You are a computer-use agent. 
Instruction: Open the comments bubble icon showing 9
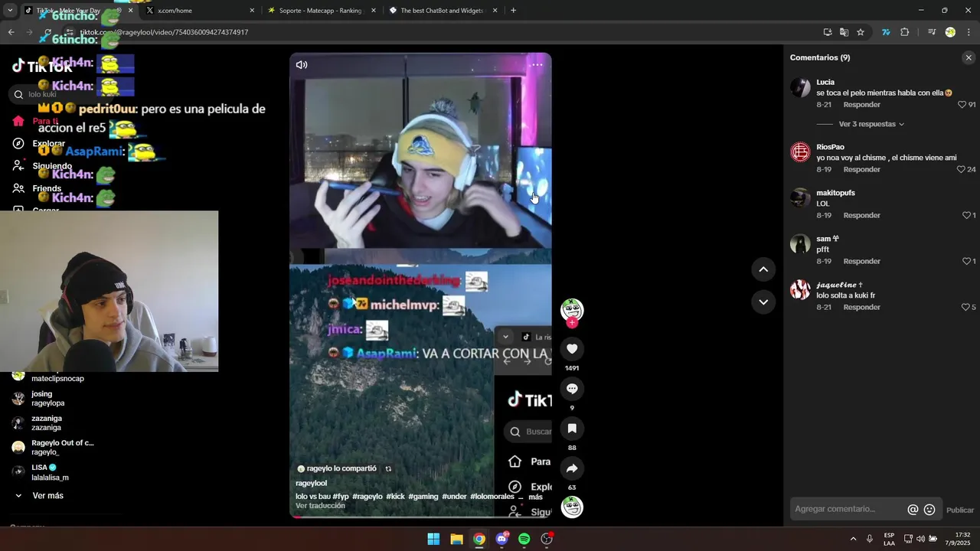click(572, 389)
